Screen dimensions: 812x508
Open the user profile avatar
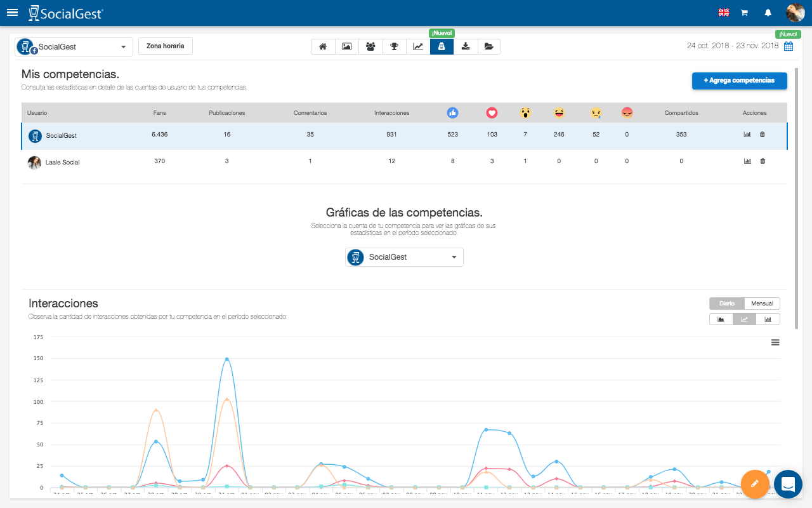point(796,13)
